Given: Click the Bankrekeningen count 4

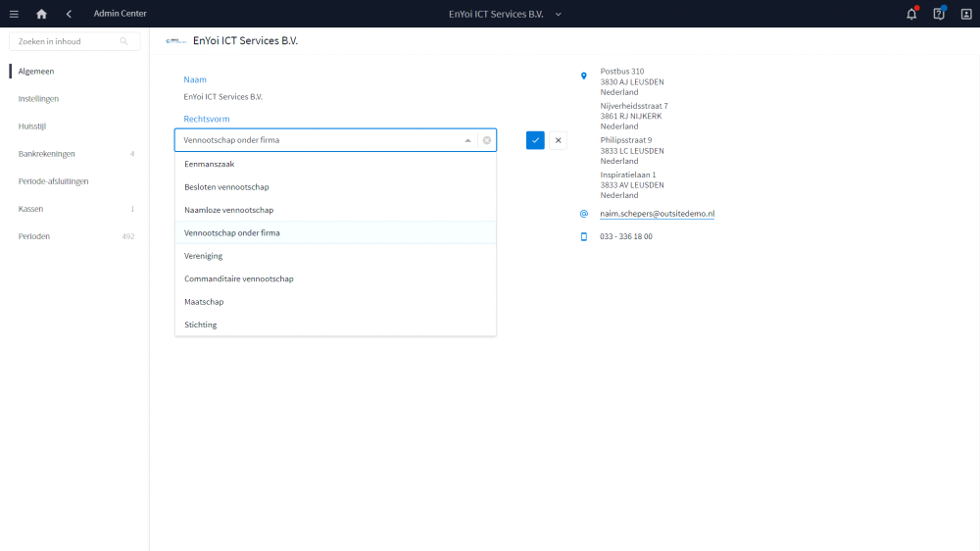Looking at the screenshot, I should point(132,154).
